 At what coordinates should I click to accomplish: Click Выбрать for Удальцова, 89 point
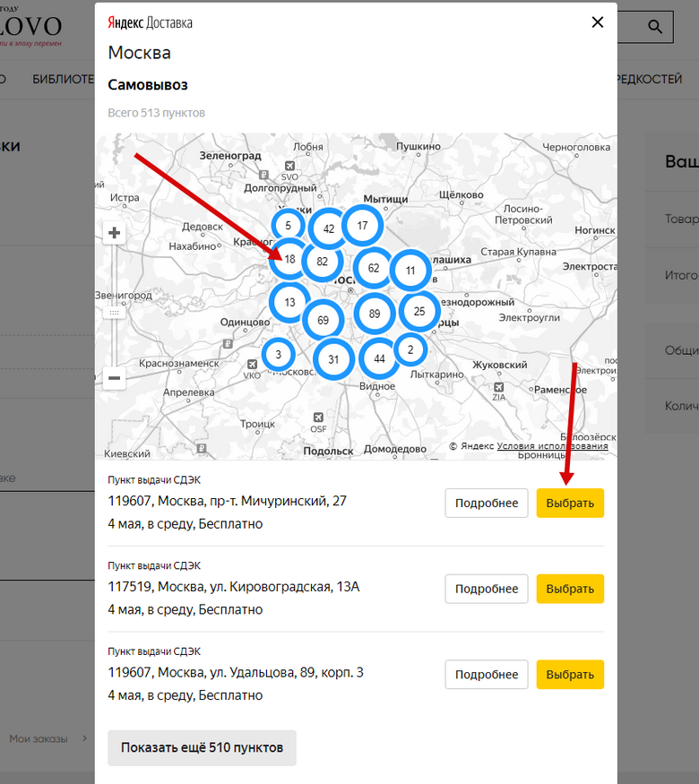570,675
